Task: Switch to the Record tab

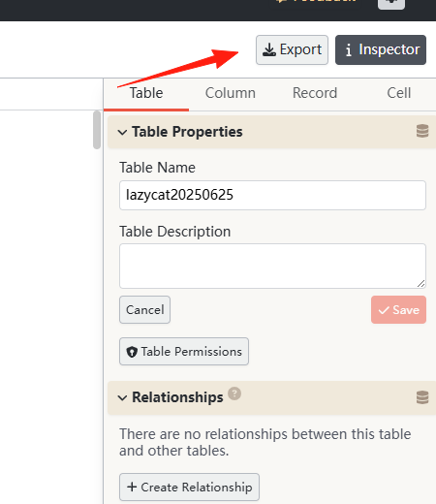Action: click(x=315, y=93)
